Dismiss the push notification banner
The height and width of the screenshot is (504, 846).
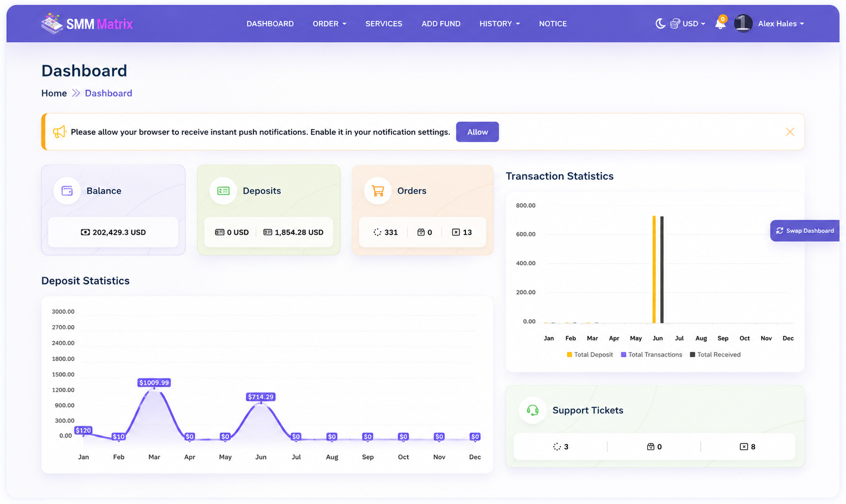[790, 132]
